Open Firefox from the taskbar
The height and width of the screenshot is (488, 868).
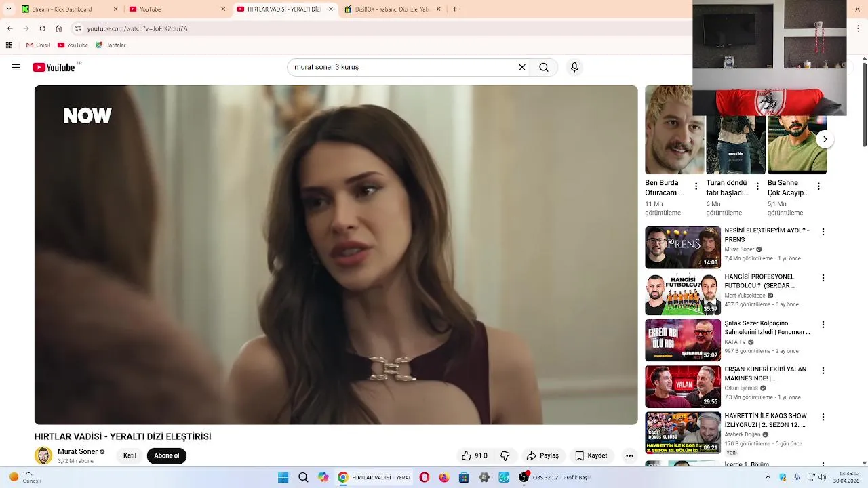444,477
